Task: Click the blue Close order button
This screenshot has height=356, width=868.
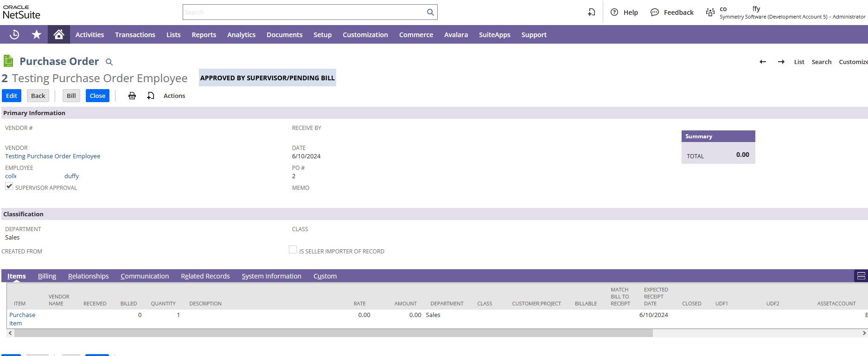Action: point(97,96)
